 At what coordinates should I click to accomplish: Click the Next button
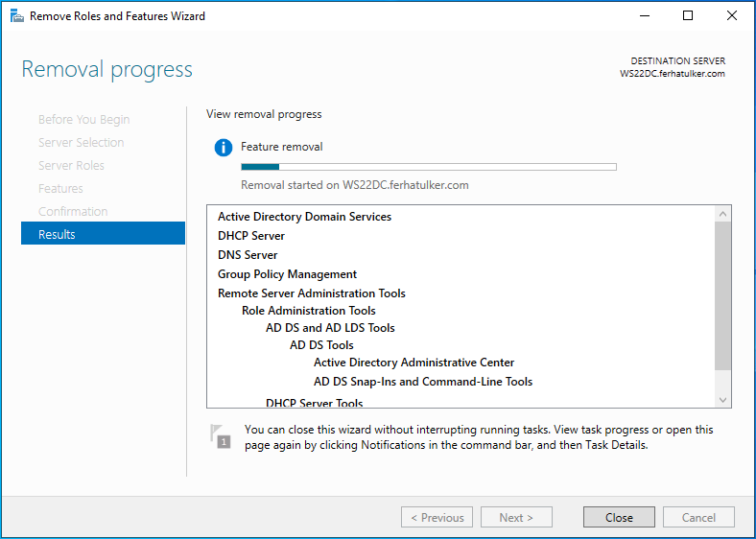pyautogui.click(x=516, y=517)
